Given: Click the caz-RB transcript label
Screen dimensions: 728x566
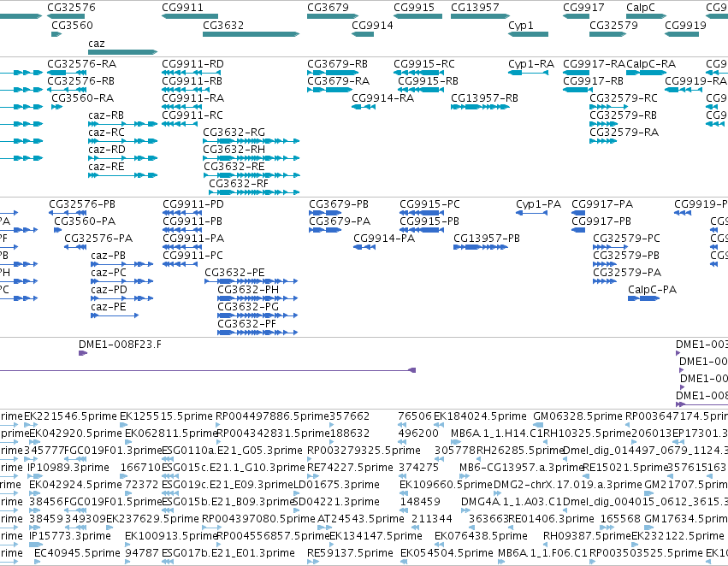Looking at the screenshot, I should [x=106, y=115].
